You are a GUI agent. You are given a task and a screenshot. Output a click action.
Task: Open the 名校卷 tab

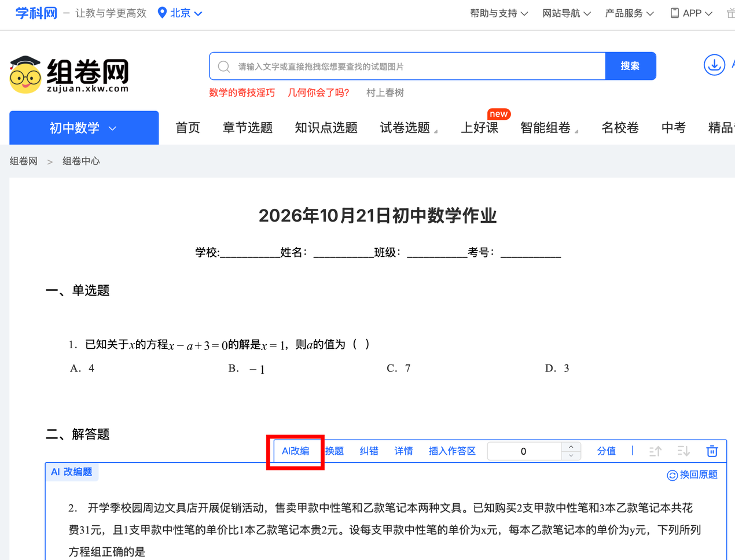coord(620,128)
